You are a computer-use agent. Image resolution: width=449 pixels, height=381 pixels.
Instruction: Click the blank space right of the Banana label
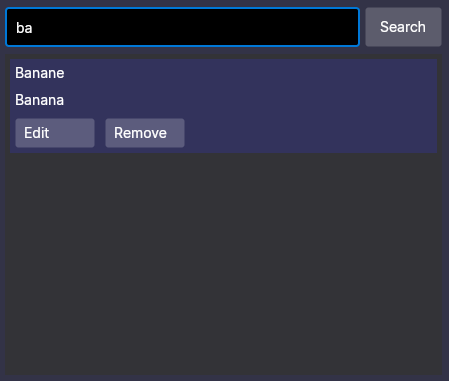250,100
